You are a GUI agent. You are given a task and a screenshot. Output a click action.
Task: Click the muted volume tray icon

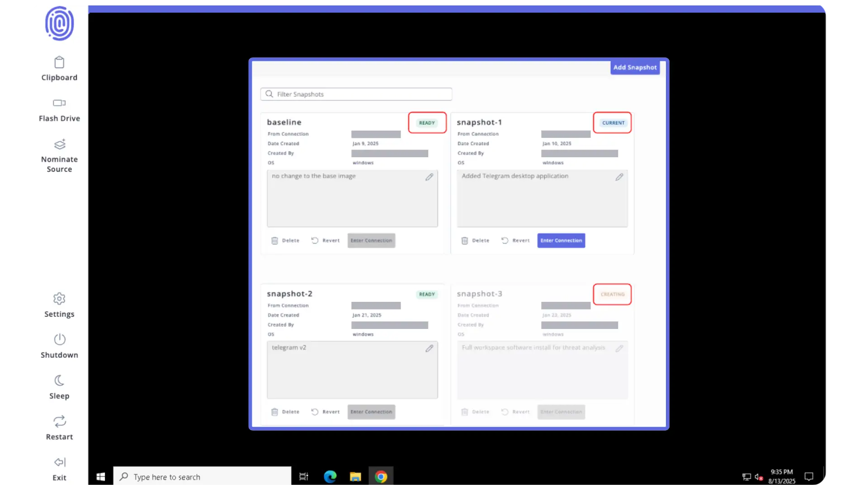pyautogui.click(x=759, y=477)
